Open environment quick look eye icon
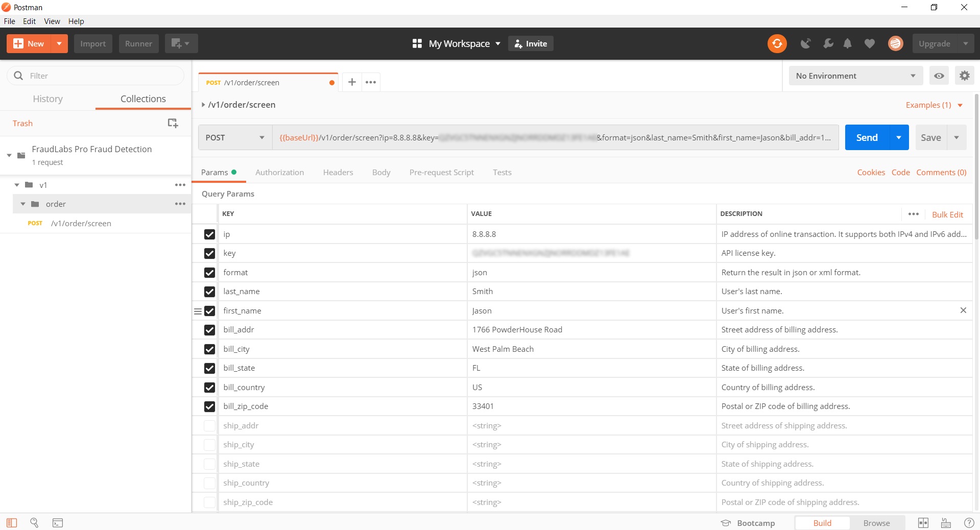The width and height of the screenshot is (980, 530). (x=939, y=76)
